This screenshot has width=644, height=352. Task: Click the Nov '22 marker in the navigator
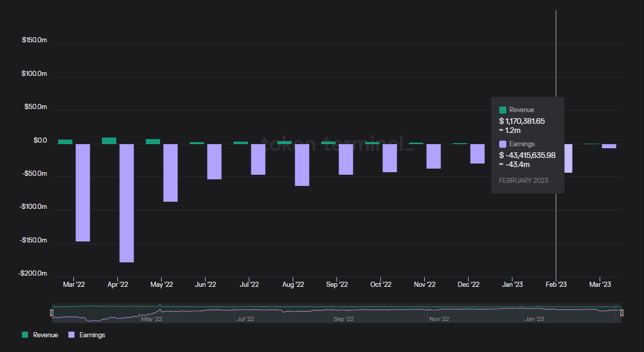click(439, 319)
